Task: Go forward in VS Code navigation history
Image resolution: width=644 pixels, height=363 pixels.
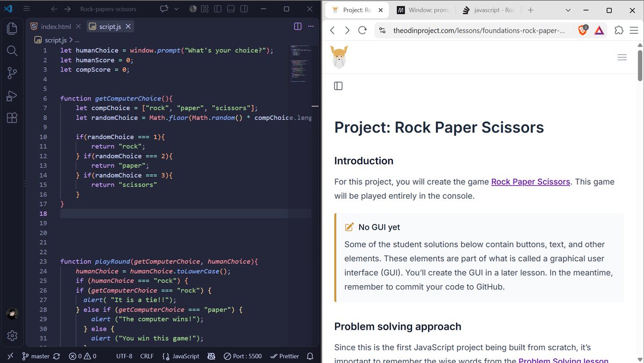Action: (67, 9)
